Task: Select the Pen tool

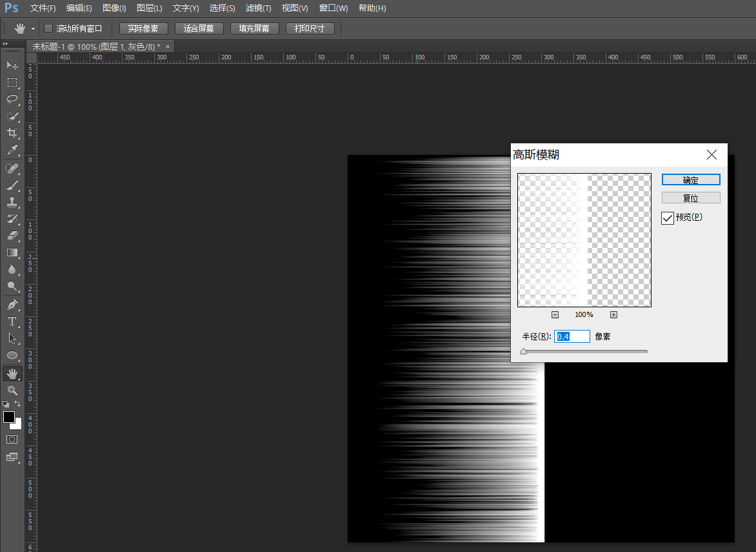Action: (12, 305)
